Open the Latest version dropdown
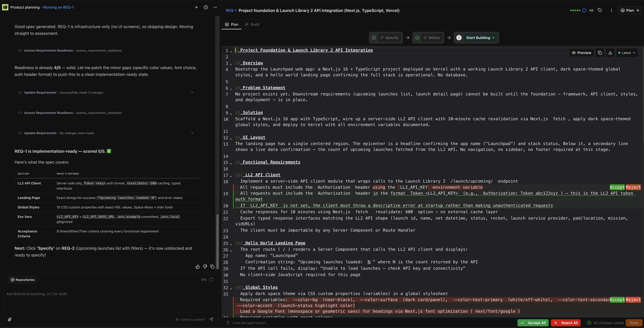The width and height of the screenshot is (644, 328). (627, 52)
